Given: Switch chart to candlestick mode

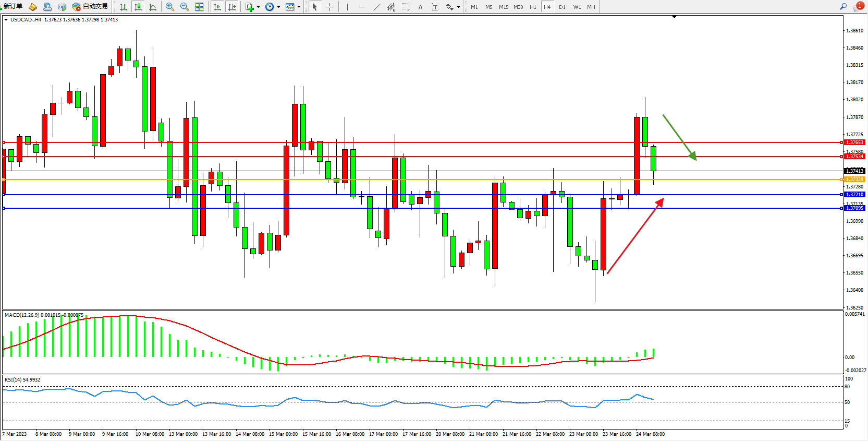Looking at the screenshot, I should coord(138,7).
